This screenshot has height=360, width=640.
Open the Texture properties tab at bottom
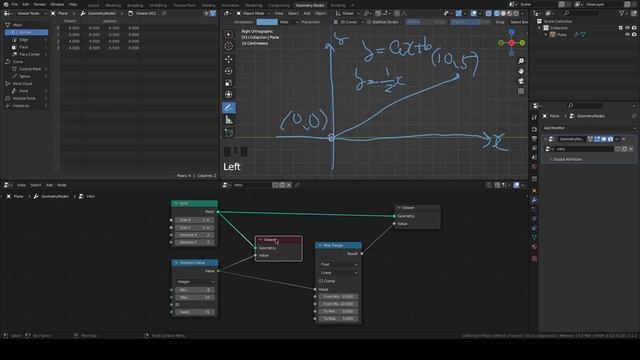pos(534,259)
